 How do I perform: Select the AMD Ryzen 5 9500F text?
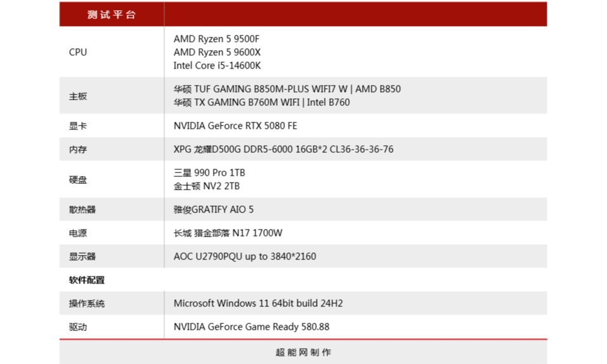[216, 39]
